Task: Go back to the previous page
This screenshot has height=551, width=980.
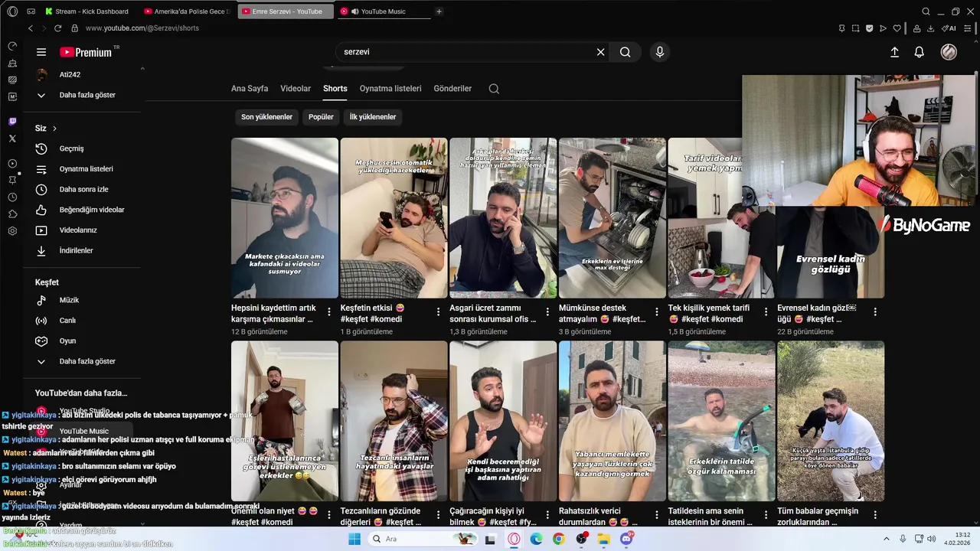Action: pyautogui.click(x=31, y=28)
